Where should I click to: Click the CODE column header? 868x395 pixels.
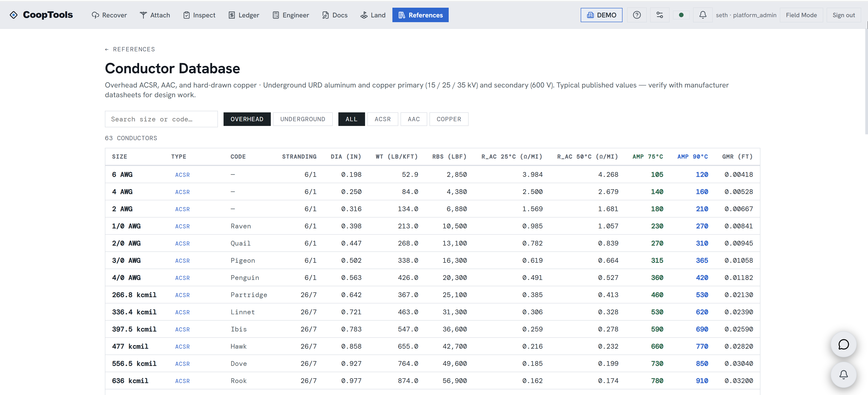tap(238, 156)
